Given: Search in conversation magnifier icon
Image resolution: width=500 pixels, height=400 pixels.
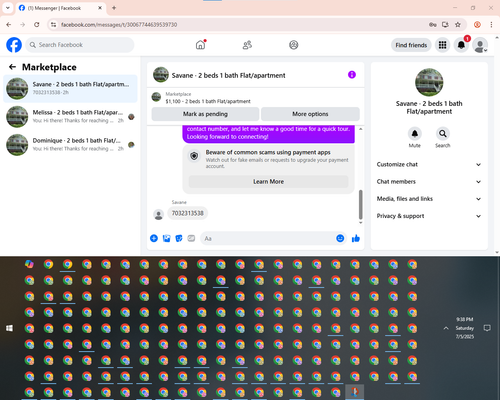Looking at the screenshot, I should [x=443, y=134].
